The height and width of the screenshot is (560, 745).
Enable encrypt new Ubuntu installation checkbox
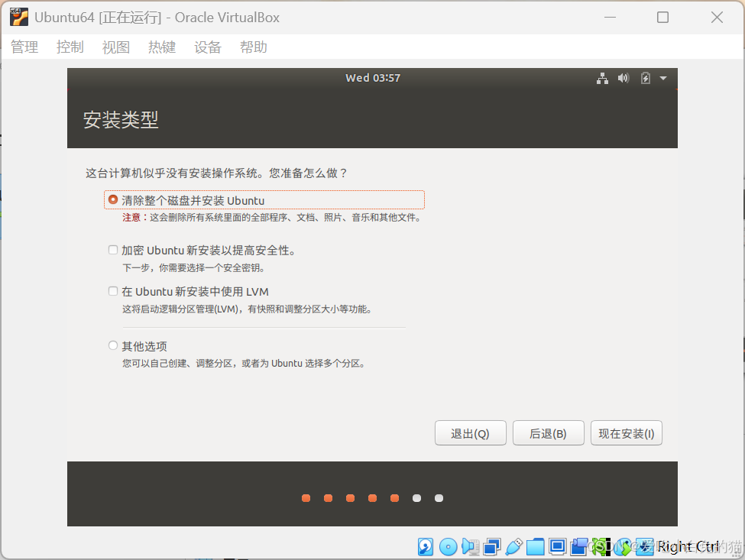click(x=112, y=250)
